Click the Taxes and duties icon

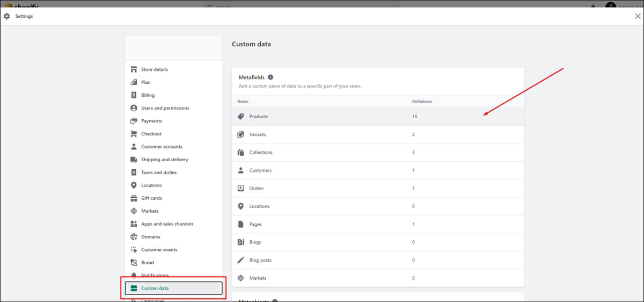point(134,172)
